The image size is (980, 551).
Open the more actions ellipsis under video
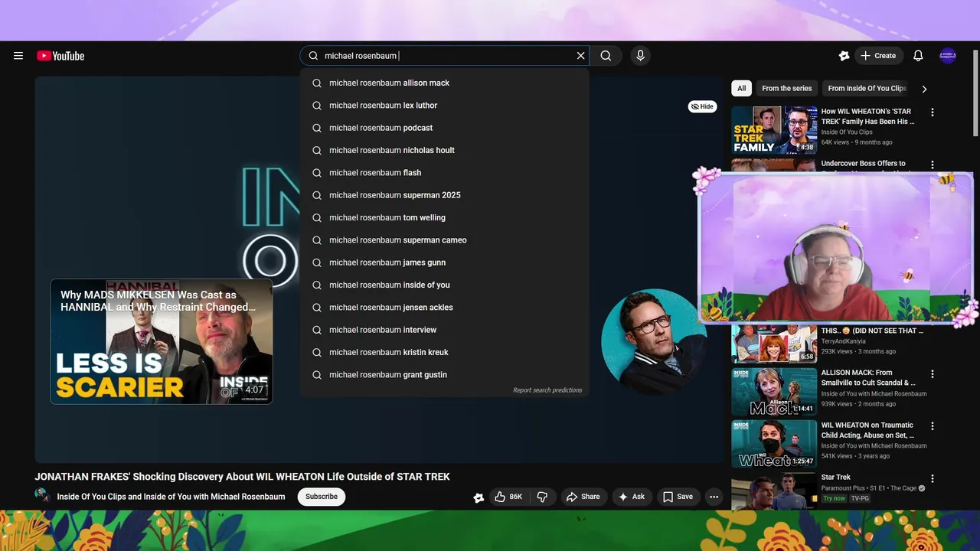[x=714, y=497]
